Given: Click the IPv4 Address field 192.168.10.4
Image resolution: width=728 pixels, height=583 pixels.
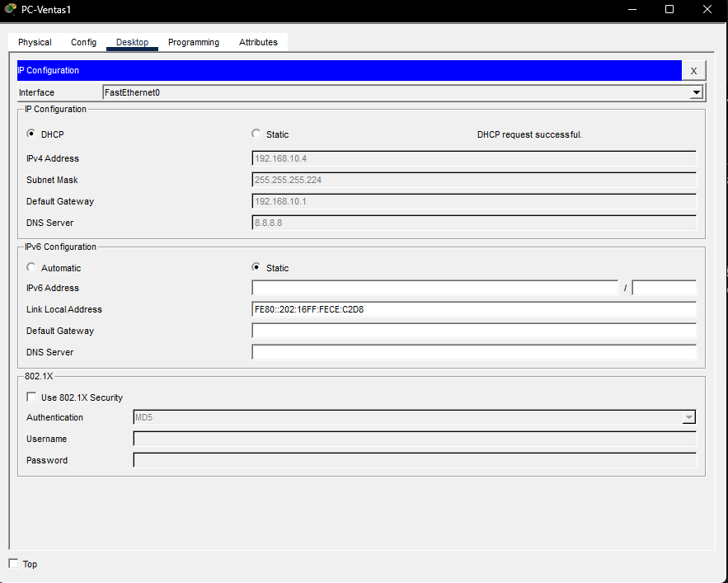Looking at the screenshot, I should [x=474, y=158].
